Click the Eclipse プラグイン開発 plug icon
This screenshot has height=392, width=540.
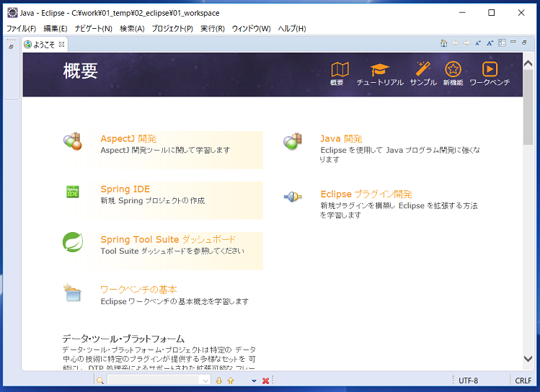click(x=293, y=197)
